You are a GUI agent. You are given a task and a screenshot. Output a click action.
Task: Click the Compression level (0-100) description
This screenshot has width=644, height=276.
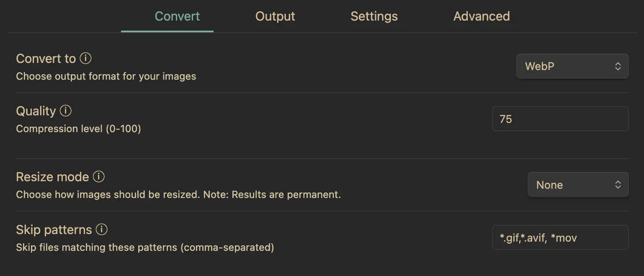click(78, 129)
